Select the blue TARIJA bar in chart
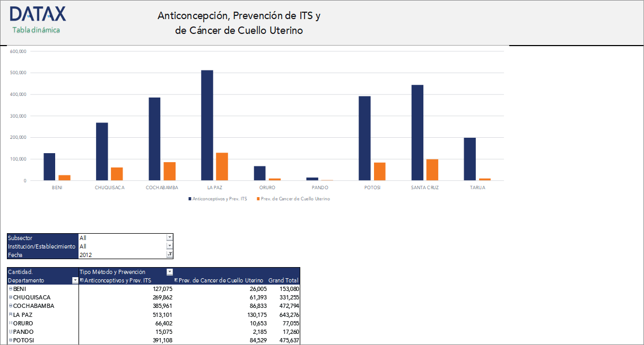 click(x=469, y=159)
